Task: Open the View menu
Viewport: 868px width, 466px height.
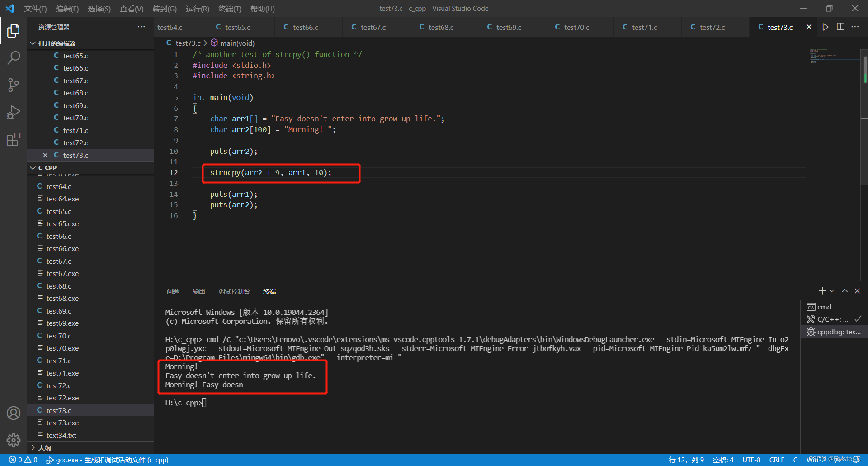Action: coord(132,9)
